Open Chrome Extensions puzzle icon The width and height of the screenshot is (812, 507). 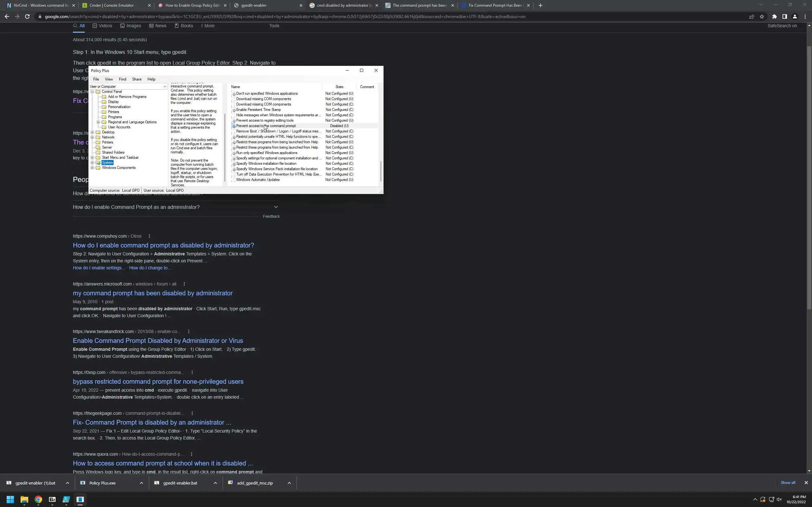click(774, 16)
